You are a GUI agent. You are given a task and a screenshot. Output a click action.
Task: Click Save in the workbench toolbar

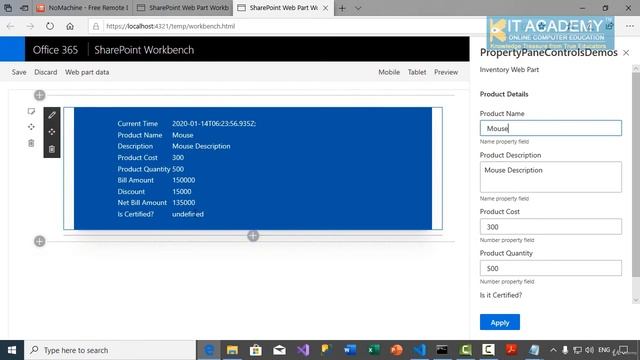(x=19, y=72)
